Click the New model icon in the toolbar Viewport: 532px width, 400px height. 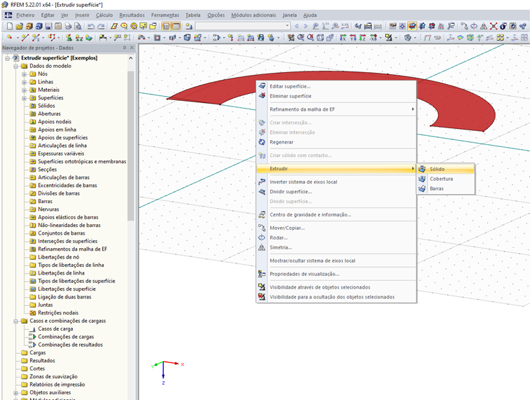coord(10,26)
